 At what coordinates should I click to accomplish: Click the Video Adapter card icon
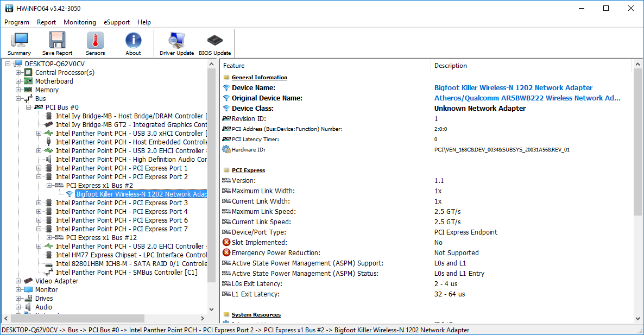28,281
